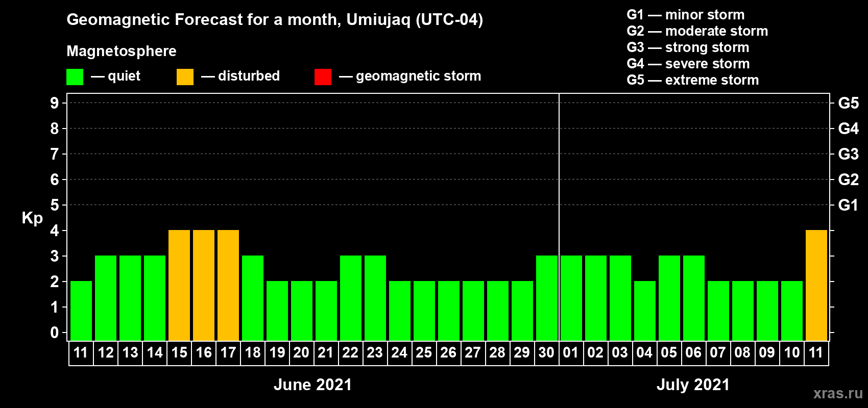Click the June 2021 month label
Screen dimensions: 868x408
[313, 385]
